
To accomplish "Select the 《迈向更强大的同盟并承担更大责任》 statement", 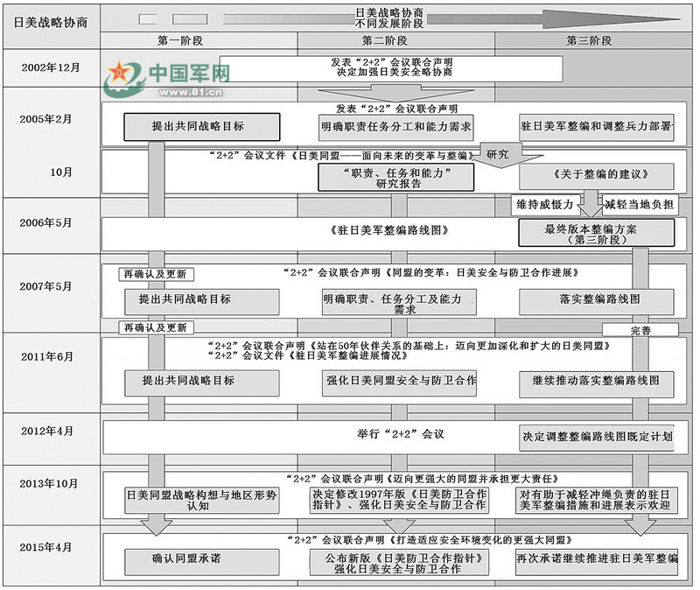I will 474,479.
